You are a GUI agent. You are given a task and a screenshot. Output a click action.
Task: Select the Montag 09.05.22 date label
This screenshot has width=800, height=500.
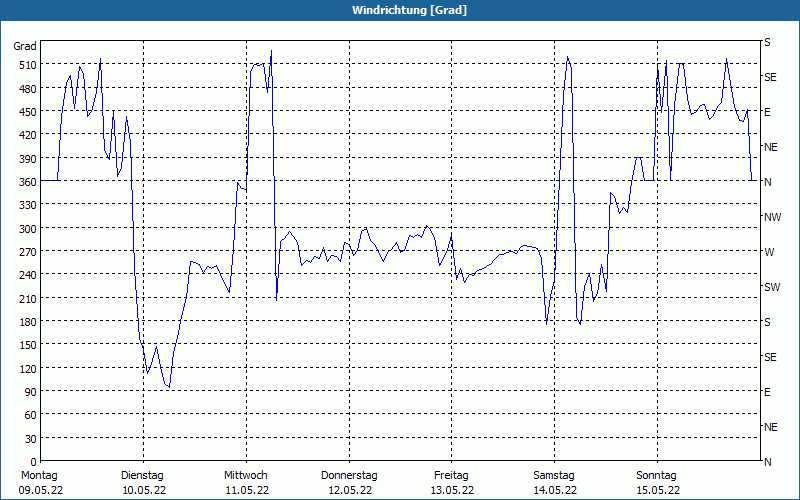pos(40,483)
